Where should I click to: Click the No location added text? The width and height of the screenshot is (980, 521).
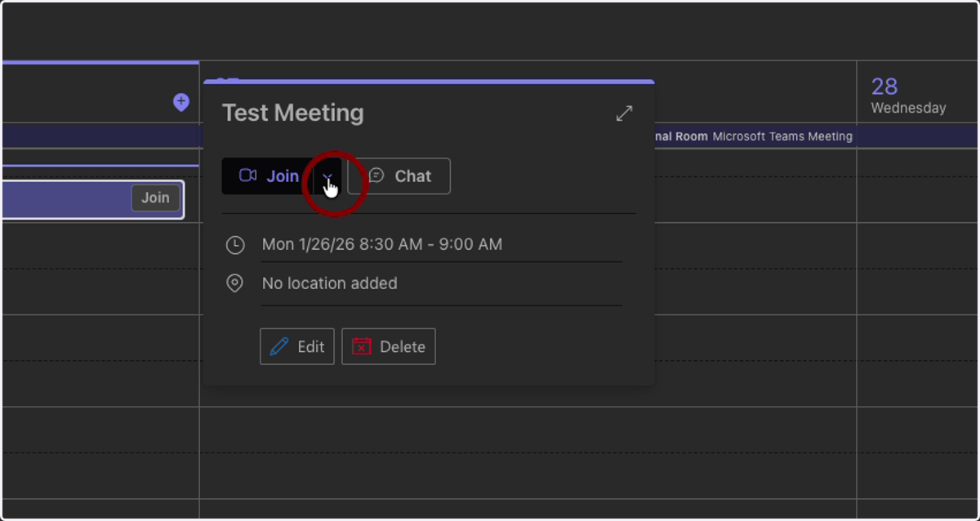330,283
